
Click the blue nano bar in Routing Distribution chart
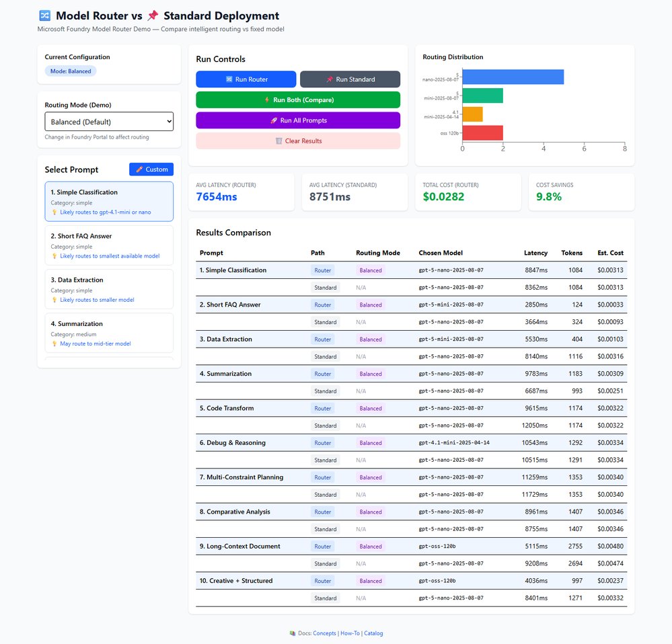(x=511, y=76)
